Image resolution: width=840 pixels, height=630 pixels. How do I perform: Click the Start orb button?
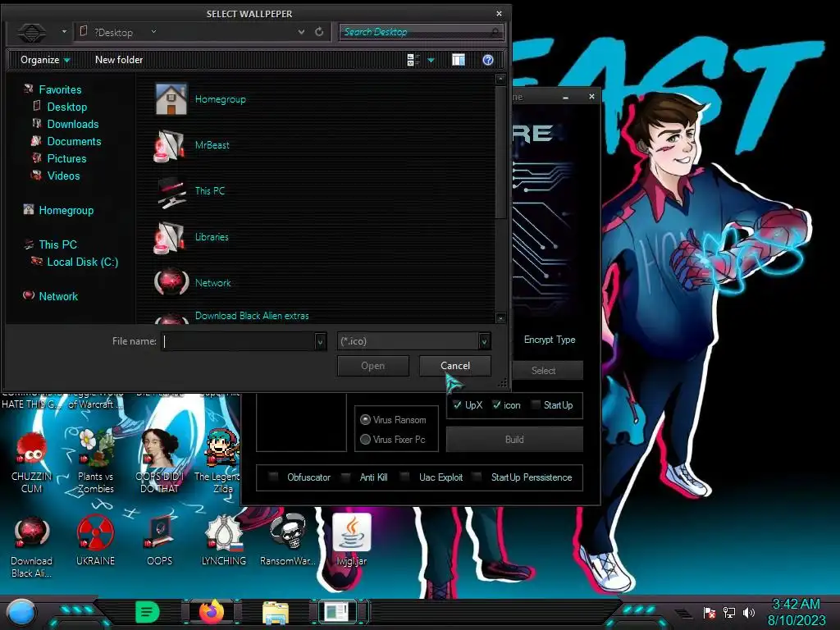pyautogui.click(x=21, y=612)
